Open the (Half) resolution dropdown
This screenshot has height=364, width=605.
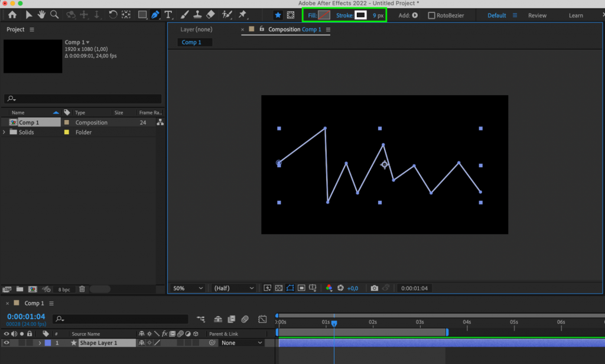pyautogui.click(x=233, y=288)
